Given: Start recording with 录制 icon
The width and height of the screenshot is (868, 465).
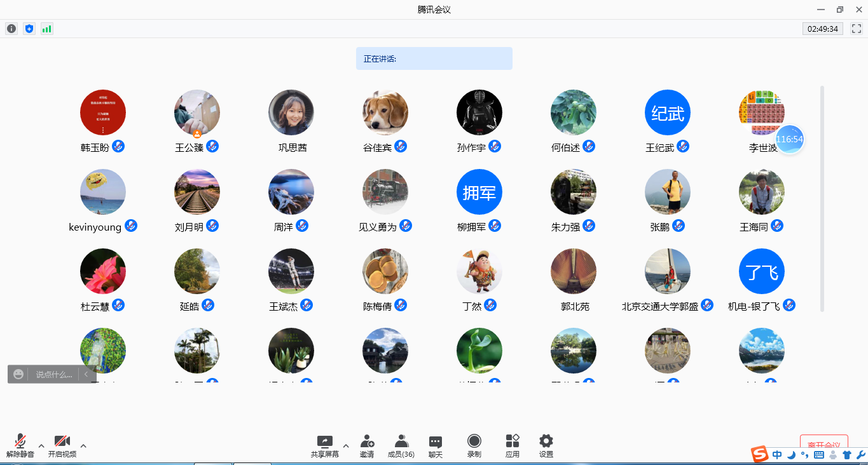Looking at the screenshot, I should pyautogui.click(x=474, y=445).
